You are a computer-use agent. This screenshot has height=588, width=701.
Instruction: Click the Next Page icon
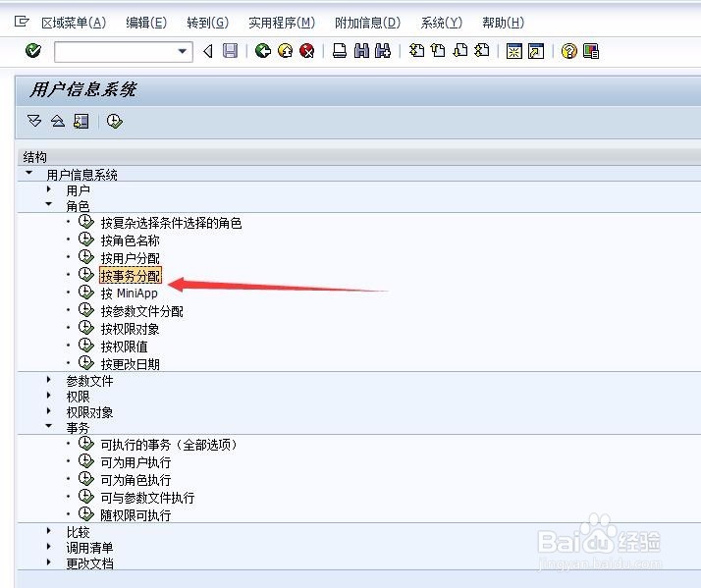460,50
